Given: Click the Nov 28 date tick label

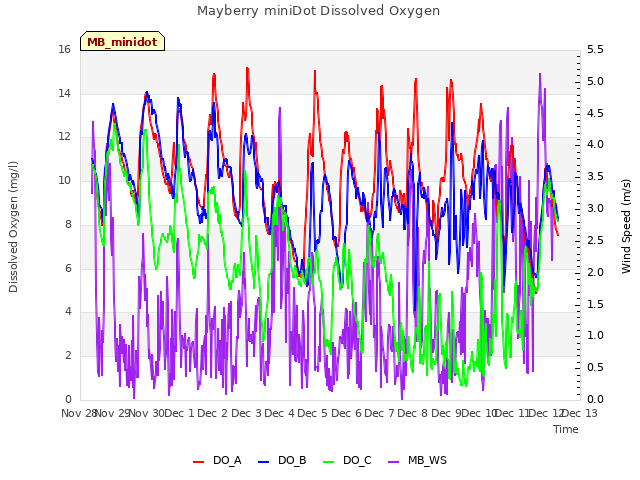Looking at the screenshot, I should [79, 413].
